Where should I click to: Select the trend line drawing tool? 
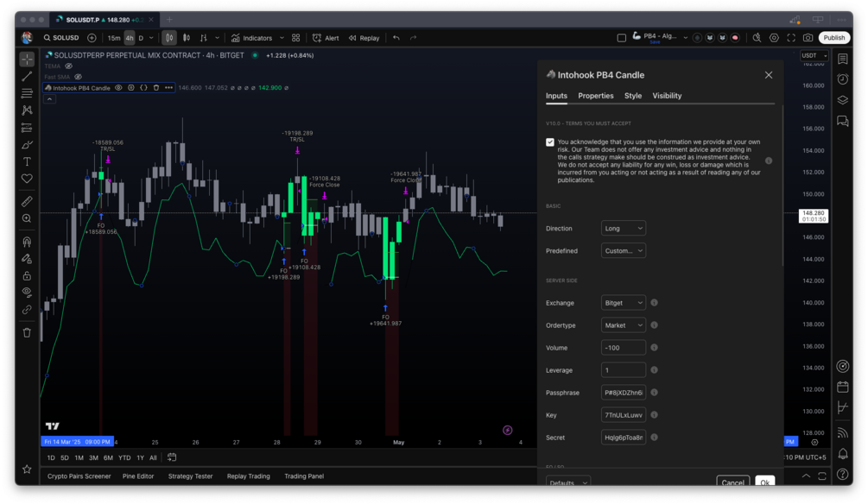coord(27,76)
